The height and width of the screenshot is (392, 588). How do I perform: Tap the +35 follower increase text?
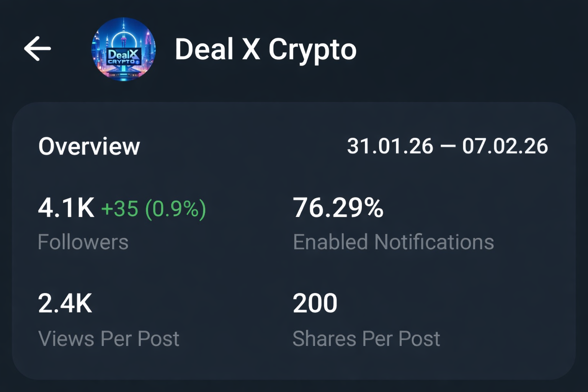point(119,208)
